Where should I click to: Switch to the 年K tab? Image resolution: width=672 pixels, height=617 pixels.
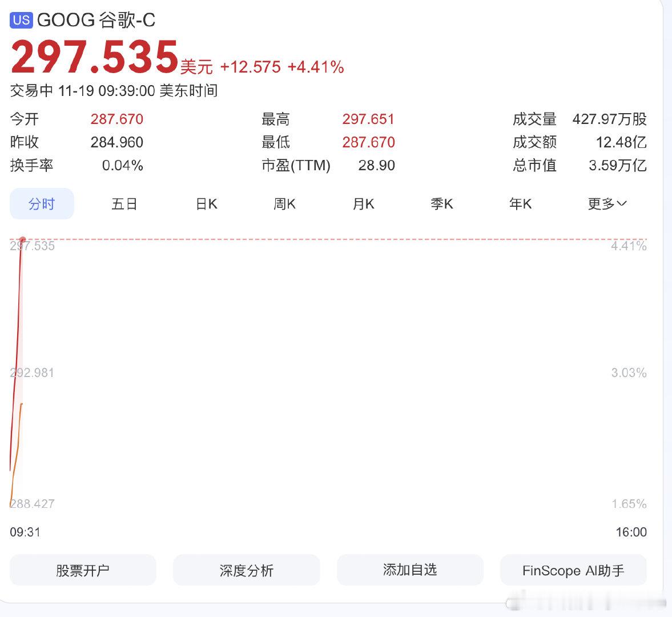520,204
